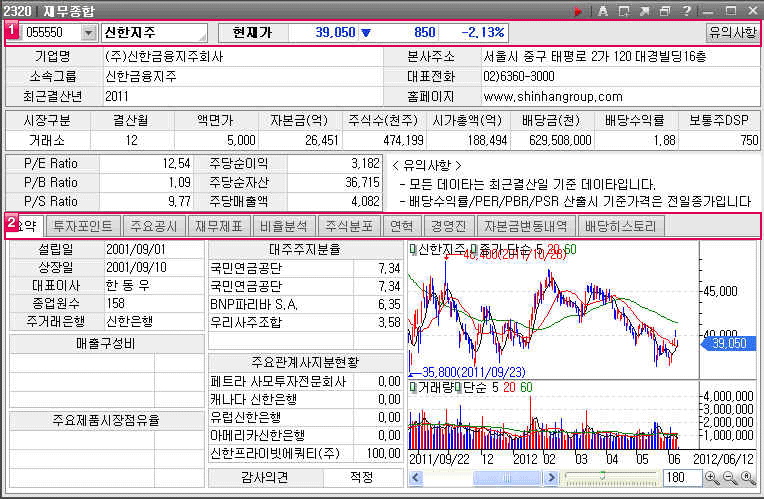The image size is (764, 499).
Task: Toggle the 거래량 volume series marker
Action: (413, 387)
